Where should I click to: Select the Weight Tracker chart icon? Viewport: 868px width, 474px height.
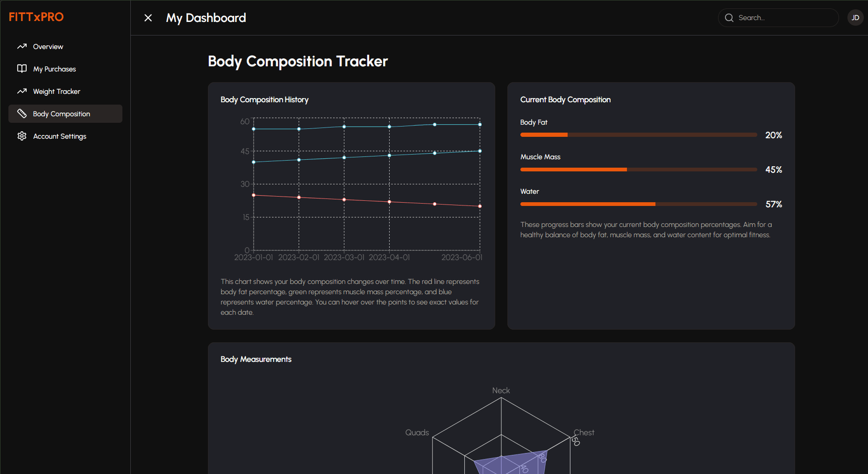coord(21,91)
